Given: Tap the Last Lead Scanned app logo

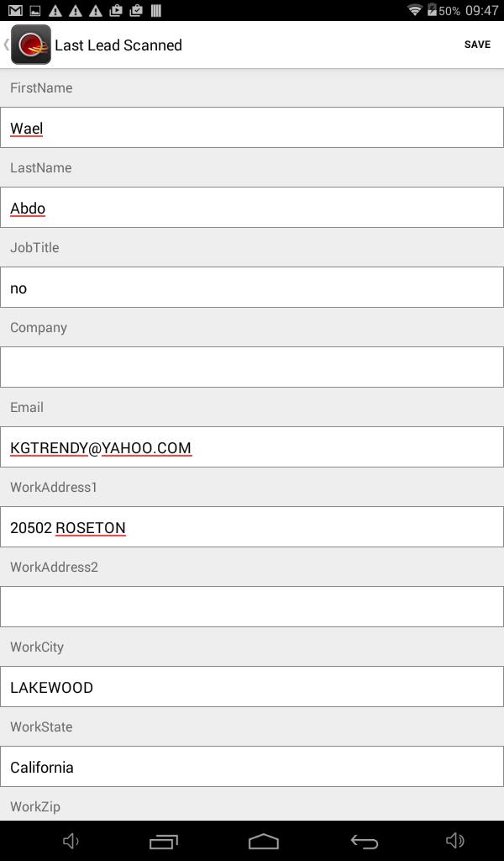Looking at the screenshot, I should [31, 45].
